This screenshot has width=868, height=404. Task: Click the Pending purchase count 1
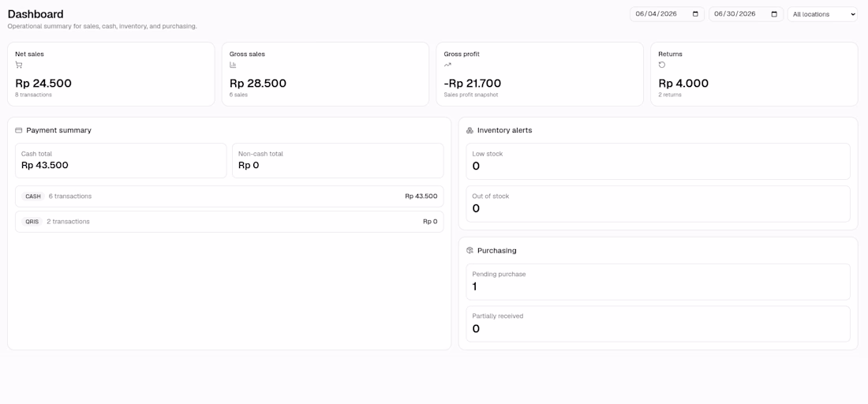click(x=475, y=286)
